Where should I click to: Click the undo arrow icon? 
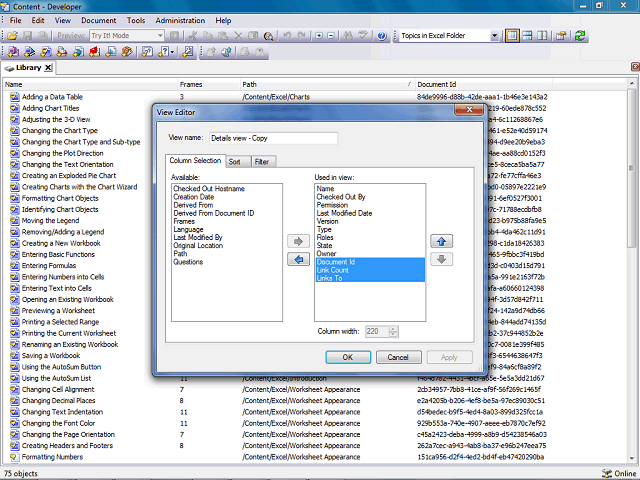tap(287, 36)
